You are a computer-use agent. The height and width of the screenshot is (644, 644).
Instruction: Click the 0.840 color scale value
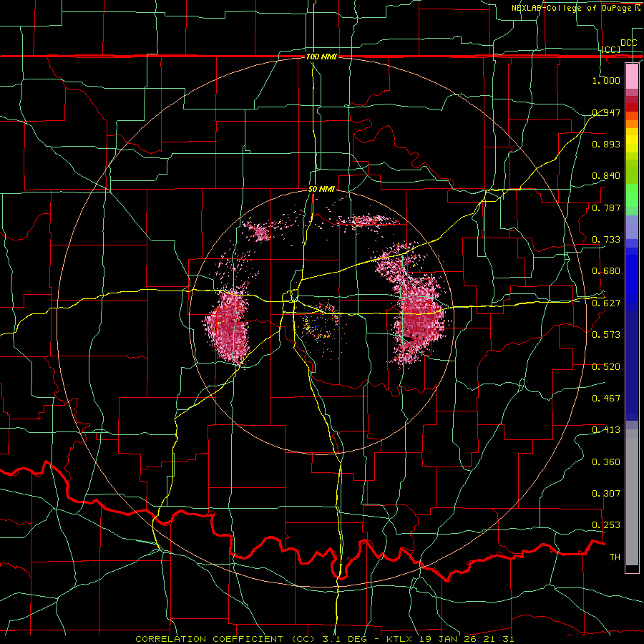(x=606, y=176)
